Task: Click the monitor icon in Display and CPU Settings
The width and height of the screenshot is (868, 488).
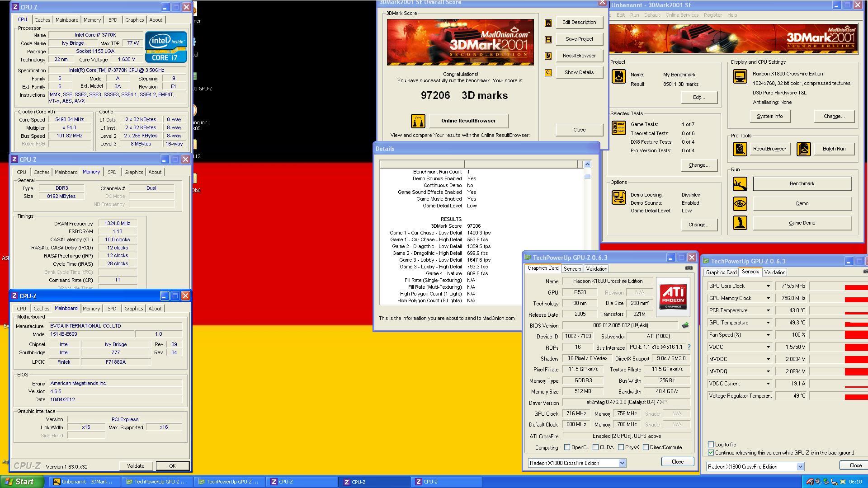Action: pos(740,77)
